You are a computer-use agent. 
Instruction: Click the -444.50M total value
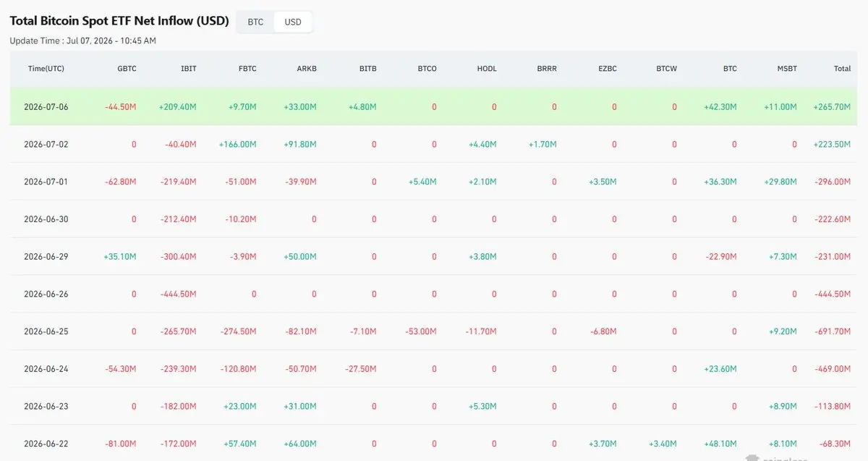tap(833, 295)
